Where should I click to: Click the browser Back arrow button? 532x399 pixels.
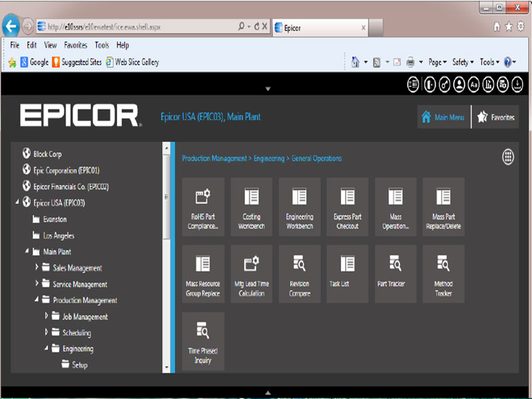click(11, 26)
